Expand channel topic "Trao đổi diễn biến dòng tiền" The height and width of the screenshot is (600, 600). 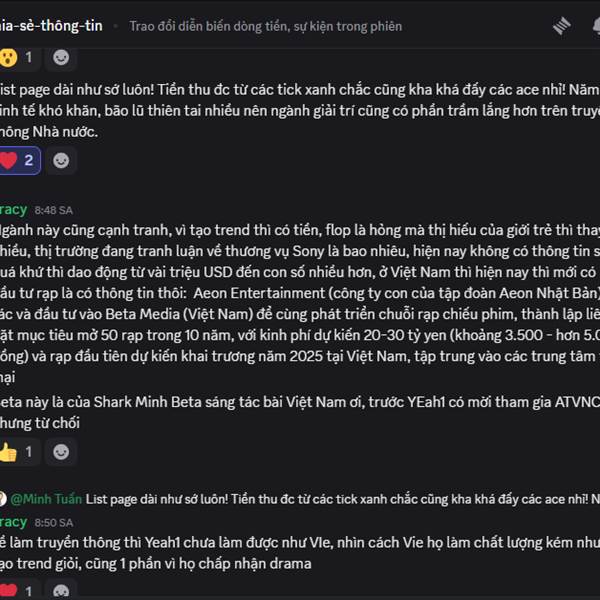[265, 26]
